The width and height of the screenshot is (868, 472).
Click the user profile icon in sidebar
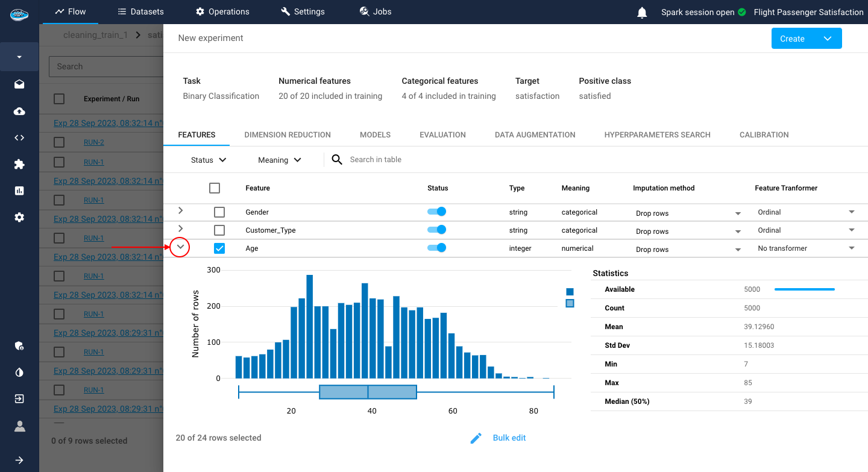(x=19, y=426)
